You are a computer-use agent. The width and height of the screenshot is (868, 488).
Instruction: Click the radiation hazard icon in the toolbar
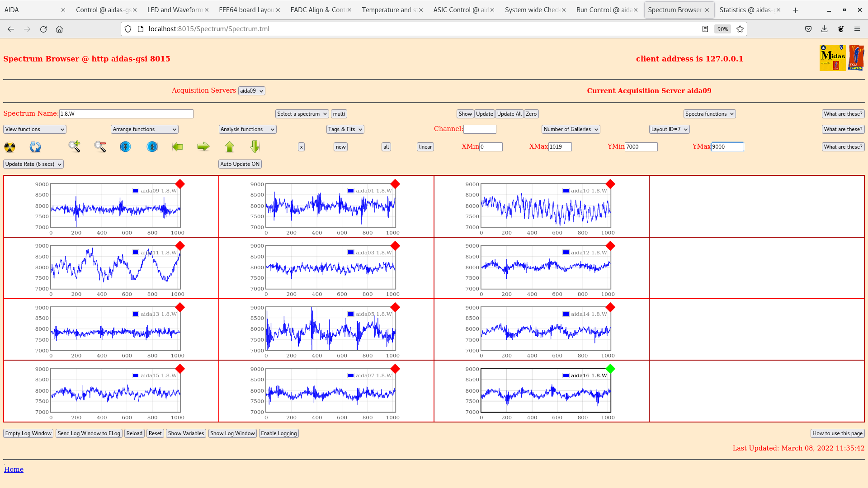click(x=9, y=147)
